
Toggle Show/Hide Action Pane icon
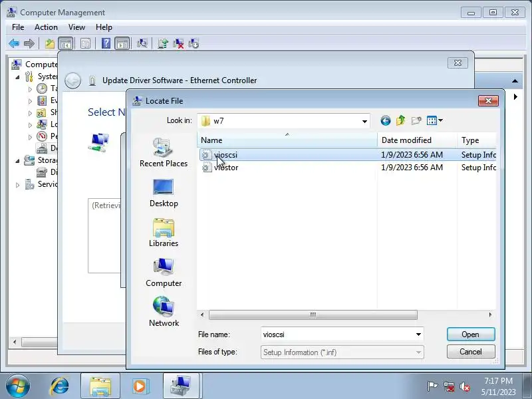point(122,43)
